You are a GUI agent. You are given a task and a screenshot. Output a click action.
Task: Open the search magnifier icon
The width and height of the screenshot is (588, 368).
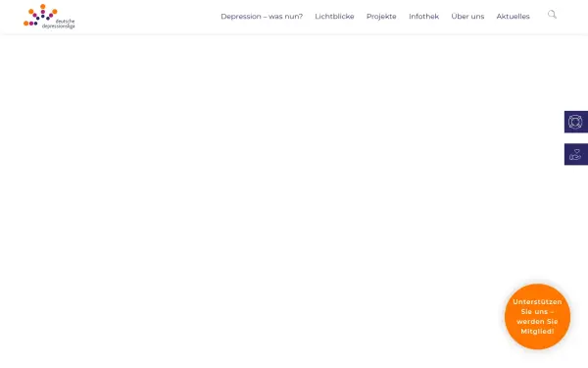[x=552, y=15]
